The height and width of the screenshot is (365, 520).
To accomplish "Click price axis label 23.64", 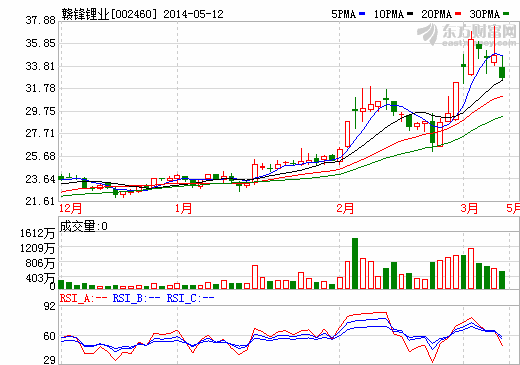I will pyautogui.click(x=41, y=179).
